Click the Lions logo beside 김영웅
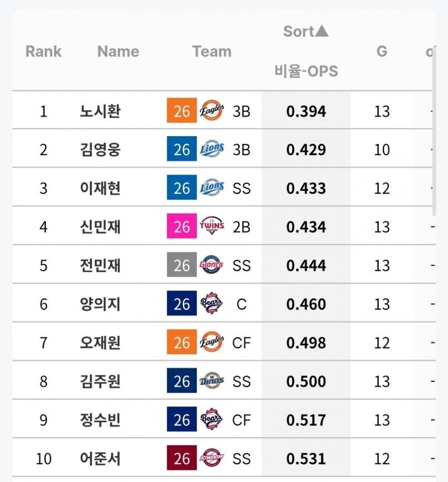This screenshot has height=482, width=448. click(x=212, y=150)
